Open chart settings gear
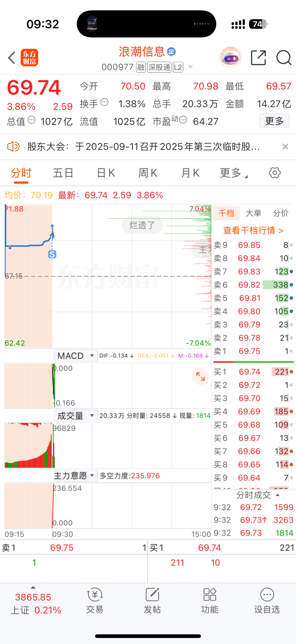Viewport: 296px width, 644px height. [275, 173]
